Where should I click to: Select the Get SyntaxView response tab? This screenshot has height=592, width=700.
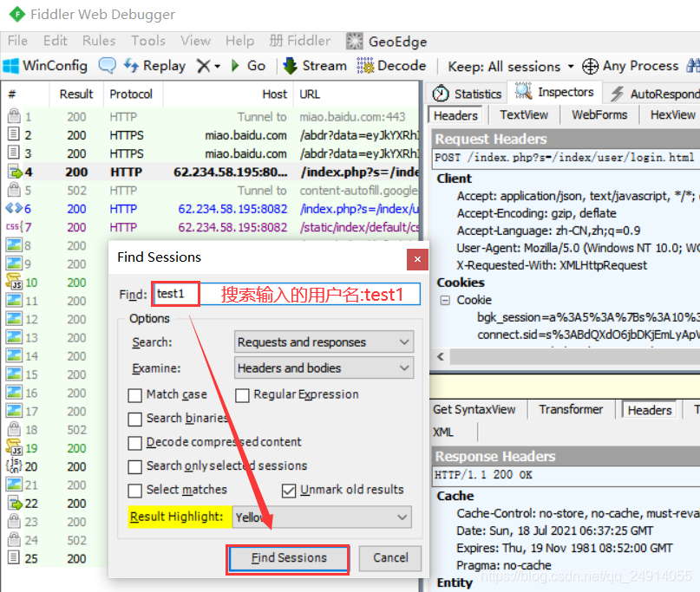pyautogui.click(x=474, y=409)
